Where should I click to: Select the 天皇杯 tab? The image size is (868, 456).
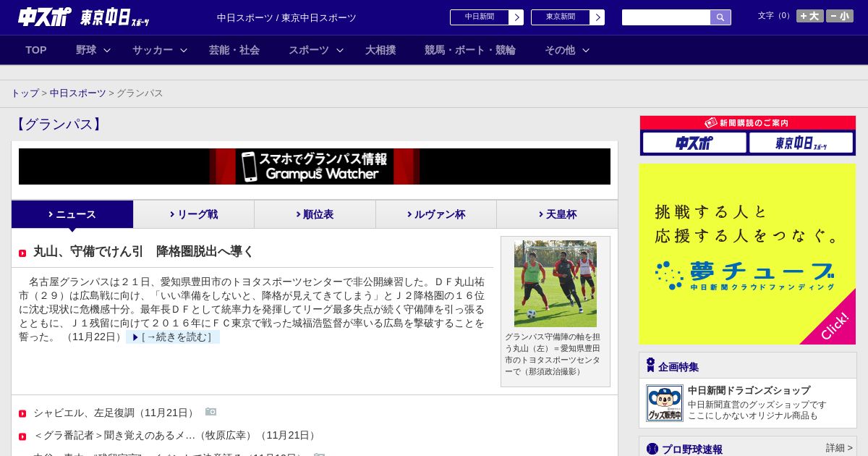(x=557, y=214)
